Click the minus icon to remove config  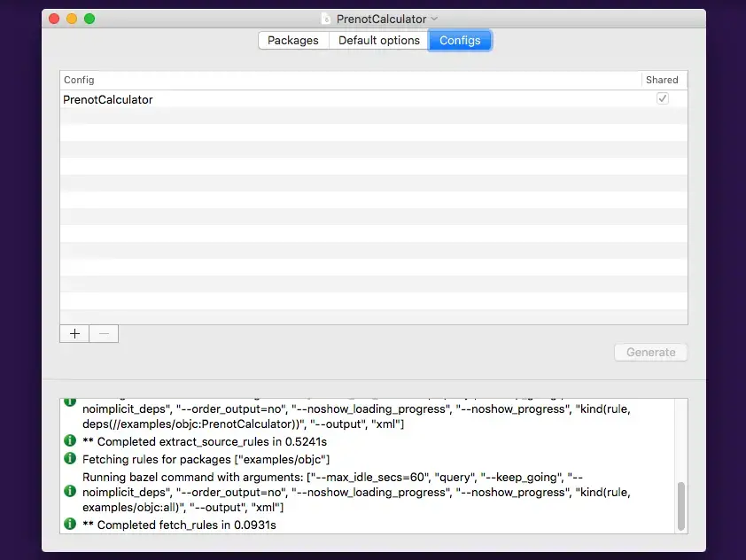[x=104, y=333]
